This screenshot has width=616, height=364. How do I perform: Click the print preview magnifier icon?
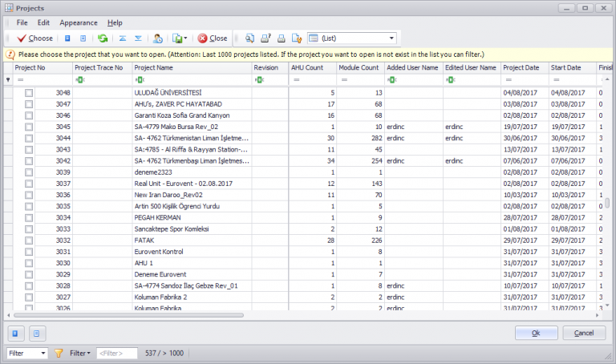pyautogui.click(x=250, y=38)
